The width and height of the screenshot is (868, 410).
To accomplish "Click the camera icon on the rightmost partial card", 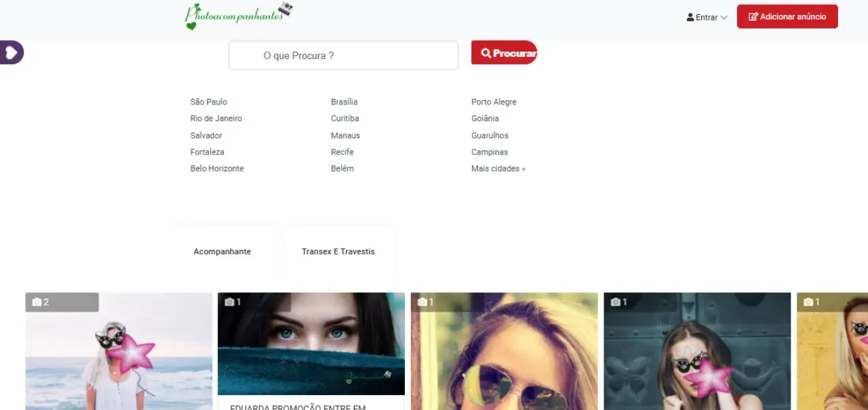I will point(808,302).
